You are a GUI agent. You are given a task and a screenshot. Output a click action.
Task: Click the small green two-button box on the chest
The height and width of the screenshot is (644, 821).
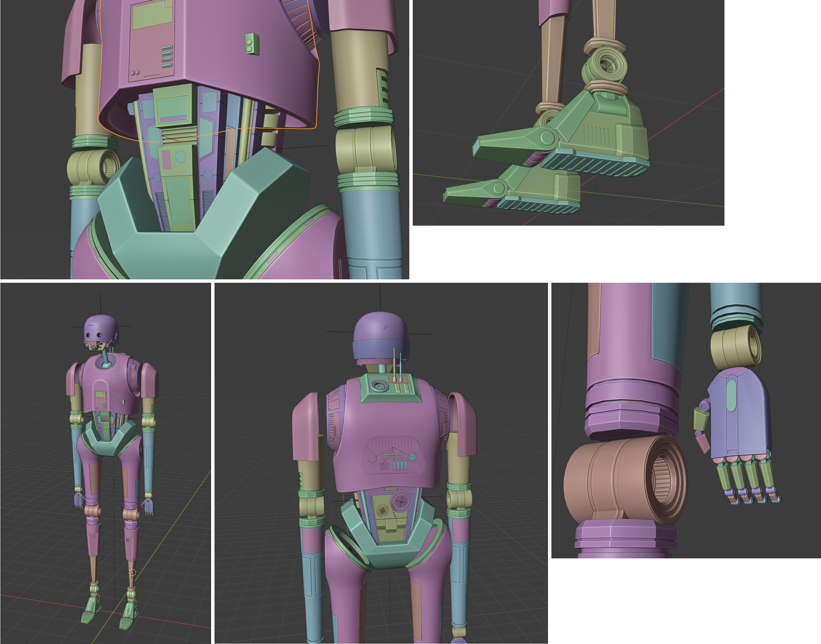[252, 44]
